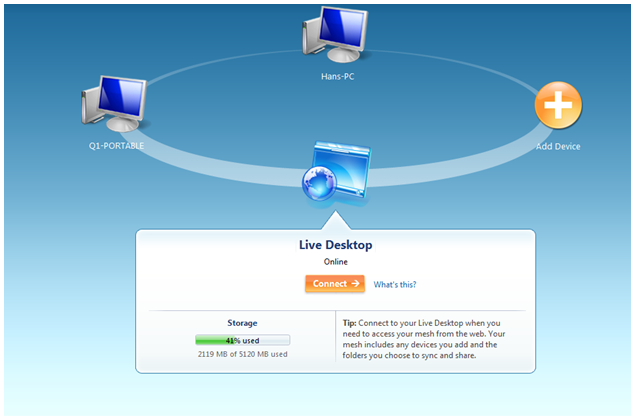Select the Q1-PORTABLE computer icon
Image resolution: width=635 pixels, height=420 pixels.
[x=115, y=104]
